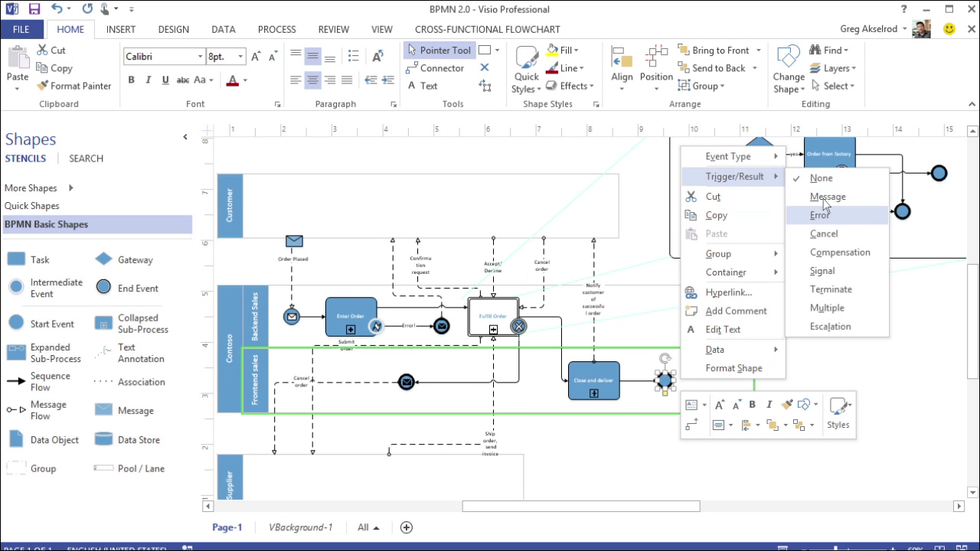The height and width of the screenshot is (551, 980).
Task: Select the Connector tool
Action: (x=441, y=68)
